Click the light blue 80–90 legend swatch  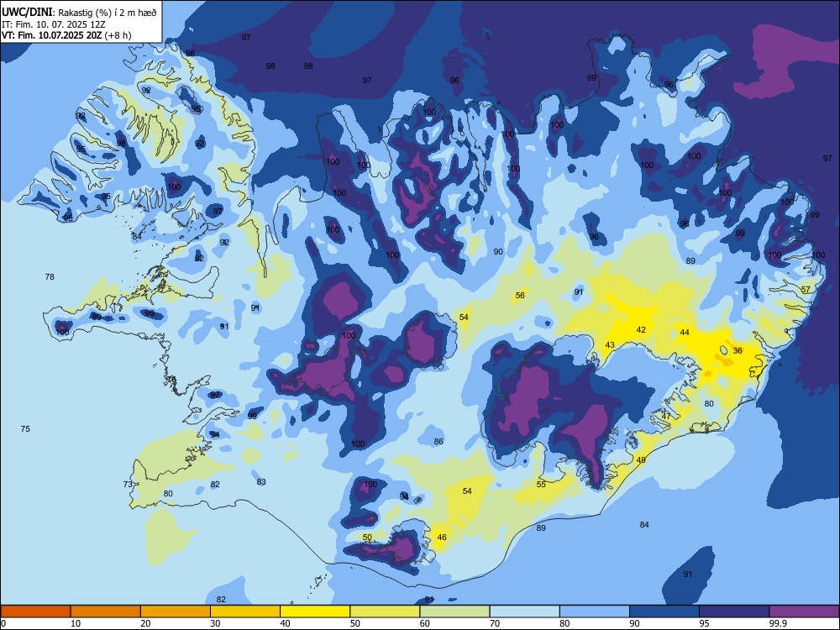tap(595, 612)
